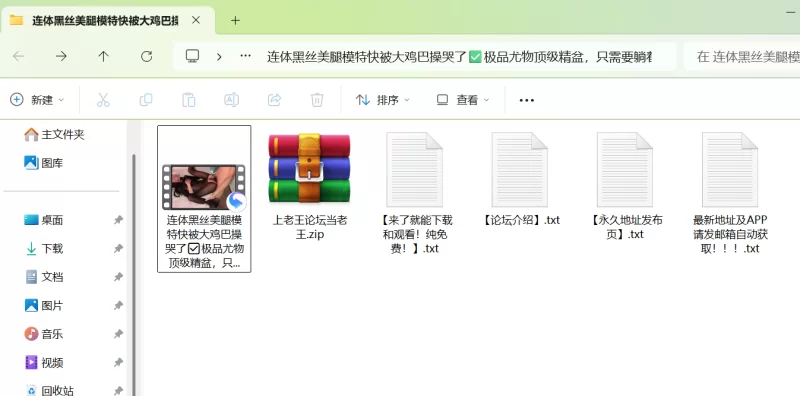Show hidden path segments via address ellipsis
This screenshot has height=396, width=800.
(245, 56)
